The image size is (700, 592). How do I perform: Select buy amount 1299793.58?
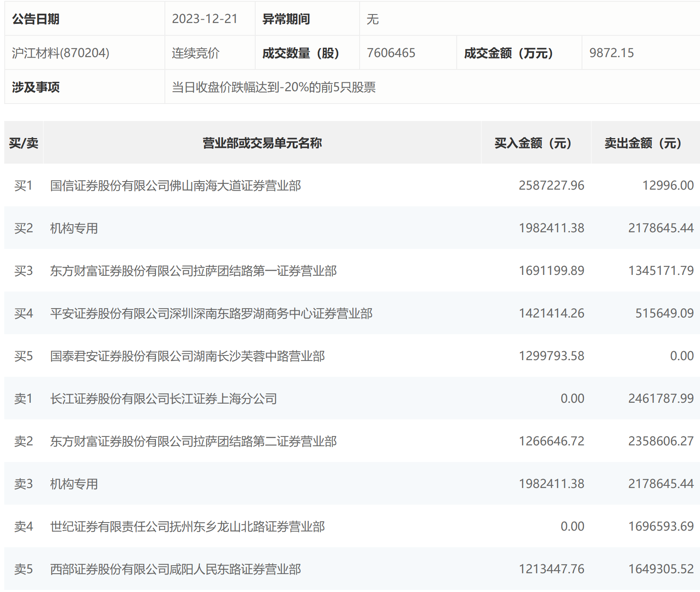pos(552,356)
